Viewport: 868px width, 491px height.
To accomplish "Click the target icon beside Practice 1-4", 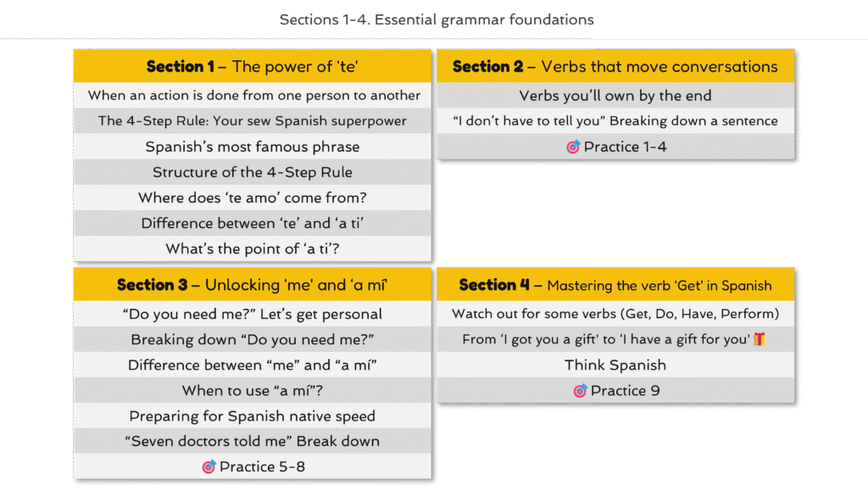I will point(573,147).
